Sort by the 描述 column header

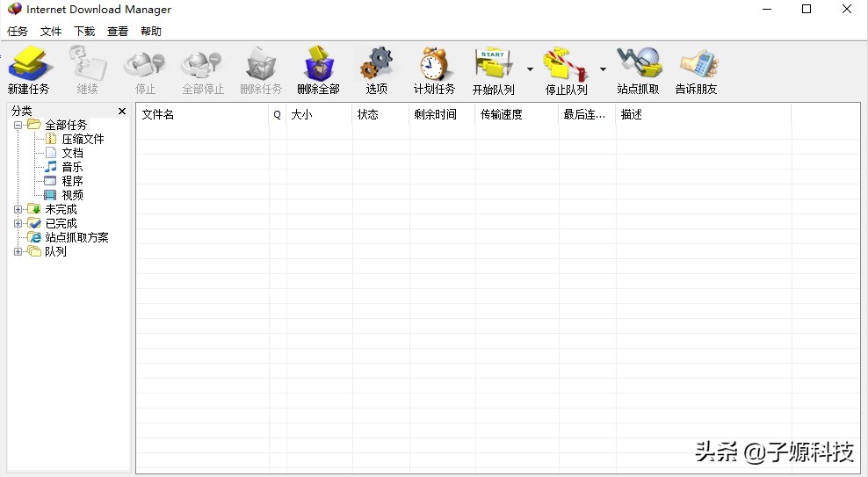(704, 114)
